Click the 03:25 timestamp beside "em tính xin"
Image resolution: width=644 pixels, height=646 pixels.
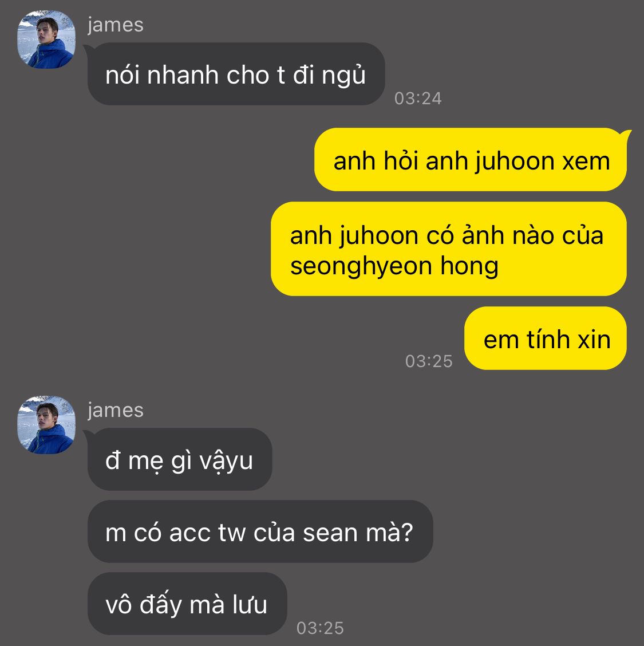(429, 361)
